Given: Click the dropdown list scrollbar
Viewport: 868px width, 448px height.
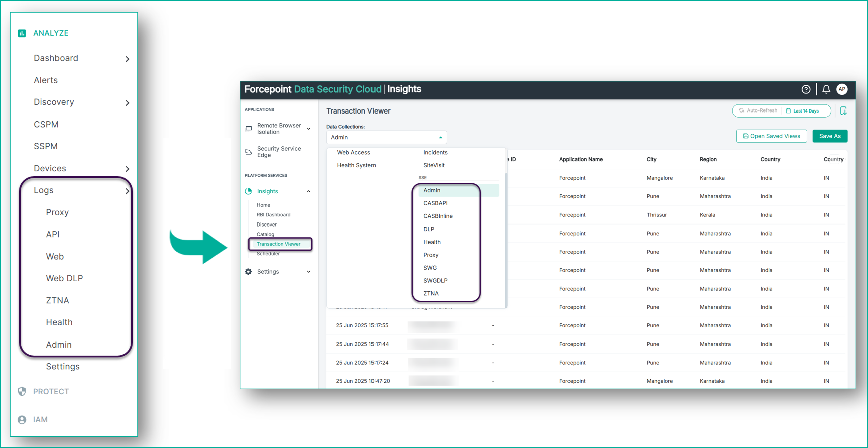Looking at the screenshot, I should point(506,240).
